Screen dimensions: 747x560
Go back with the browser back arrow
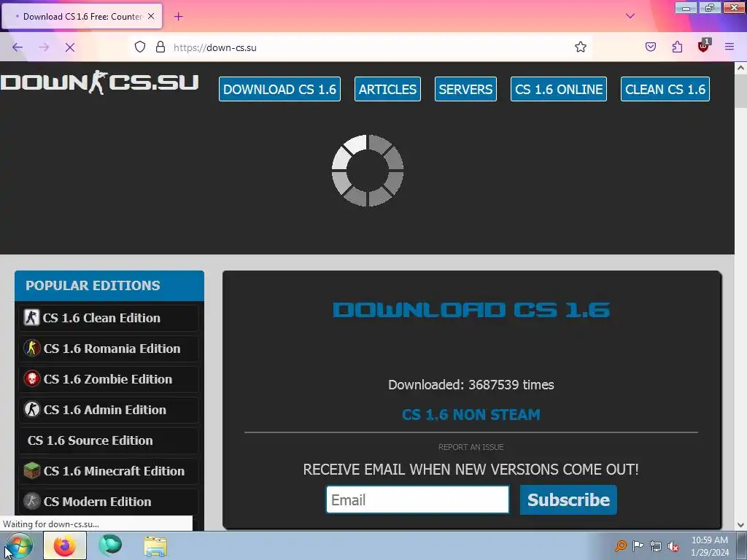click(x=18, y=47)
